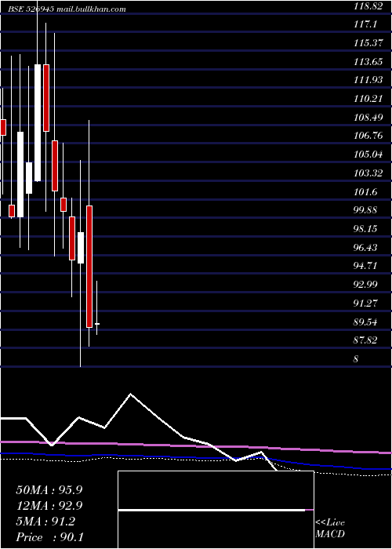Image resolution: width=392 pixels, height=549 pixels.
Task: Select the 87.82 price label
Action: (365, 340)
